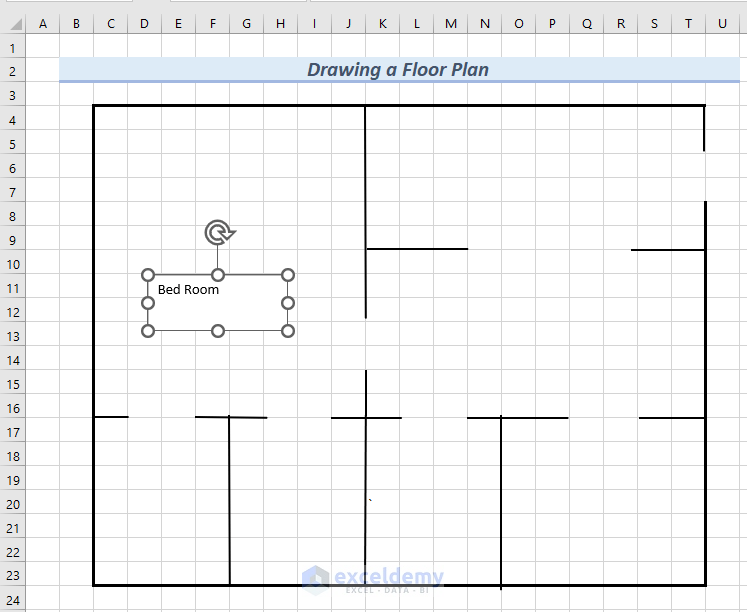Select row 1 header

click(12, 48)
